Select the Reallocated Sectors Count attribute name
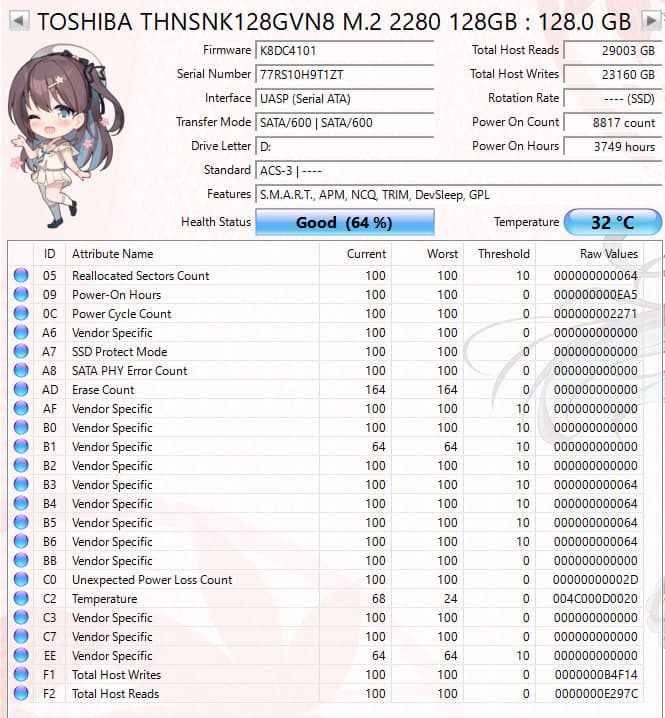Screen dimensions: 665x718 tap(141, 276)
